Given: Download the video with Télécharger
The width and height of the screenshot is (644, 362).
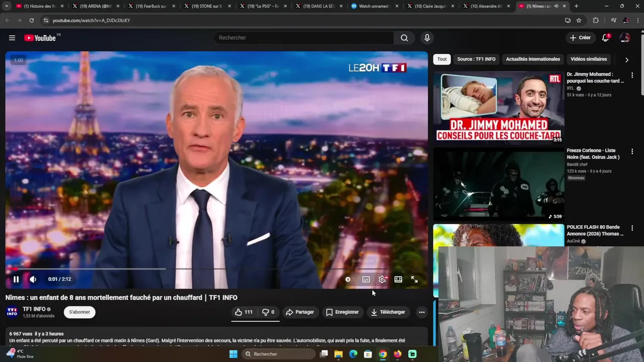Looking at the screenshot, I should (x=388, y=312).
